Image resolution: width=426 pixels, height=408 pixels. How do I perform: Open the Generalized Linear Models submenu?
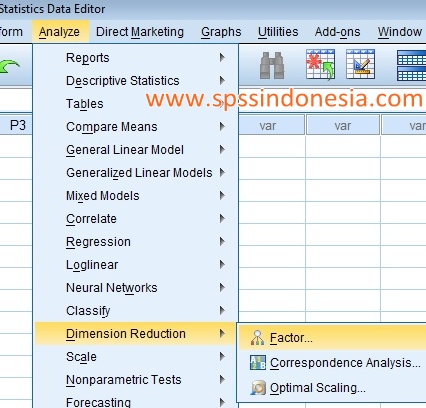click(136, 173)
